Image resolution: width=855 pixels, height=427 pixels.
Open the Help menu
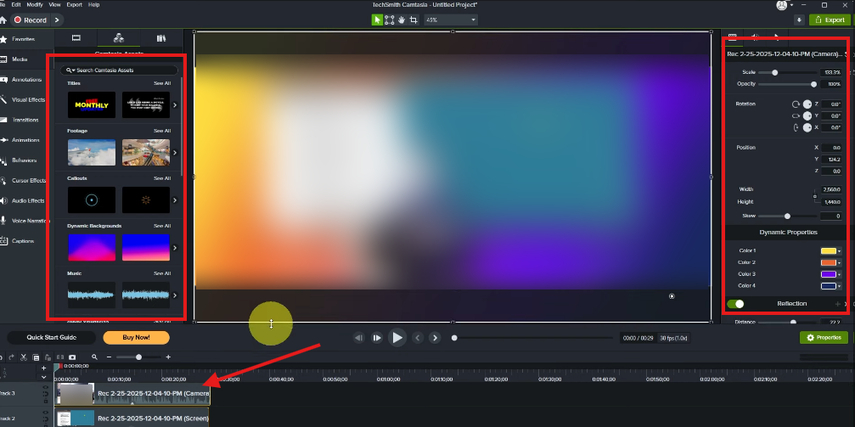point(94,4)
